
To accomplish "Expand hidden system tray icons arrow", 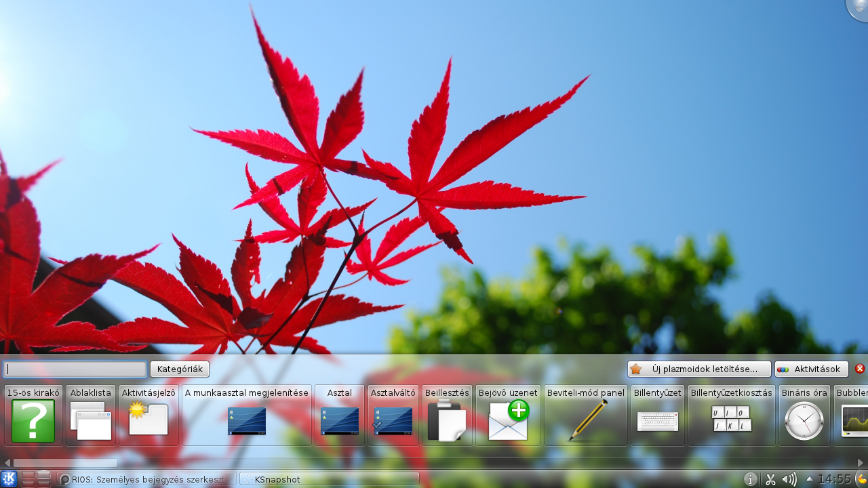I will tap(809, 479).
